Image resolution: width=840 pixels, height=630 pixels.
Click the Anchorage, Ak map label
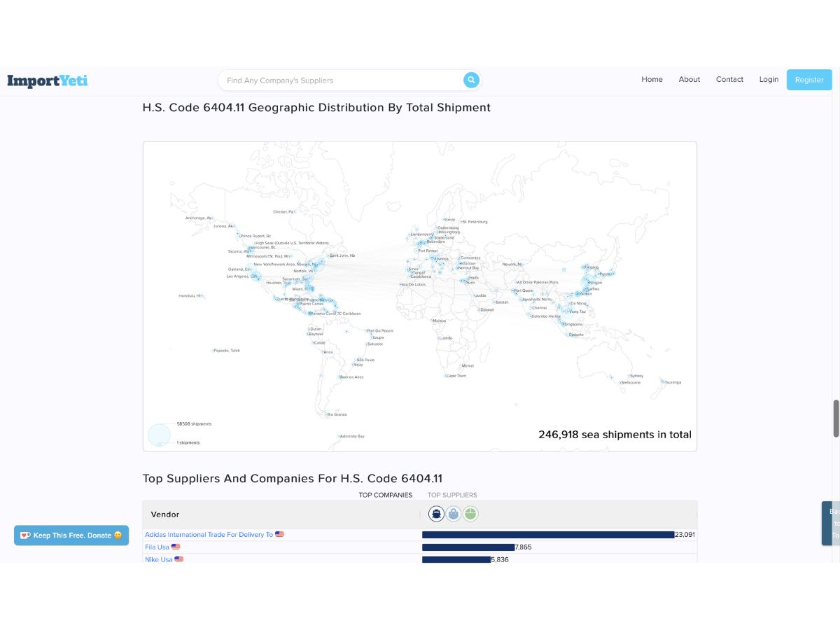tap(199, 218)
